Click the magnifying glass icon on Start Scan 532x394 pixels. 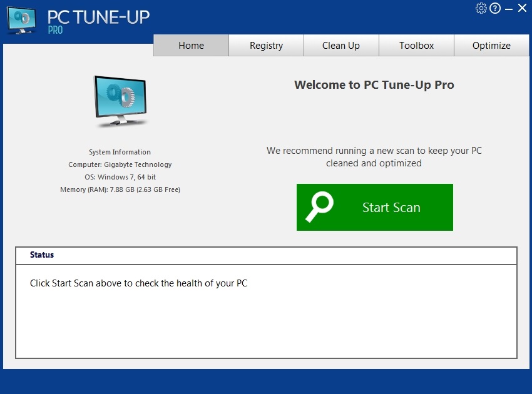[319, 207]
